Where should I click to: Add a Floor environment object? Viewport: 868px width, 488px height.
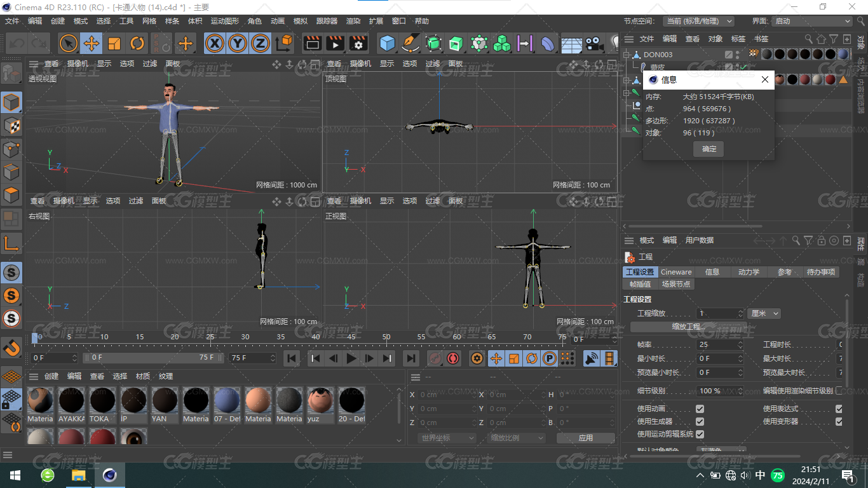(x=571, y=43)
